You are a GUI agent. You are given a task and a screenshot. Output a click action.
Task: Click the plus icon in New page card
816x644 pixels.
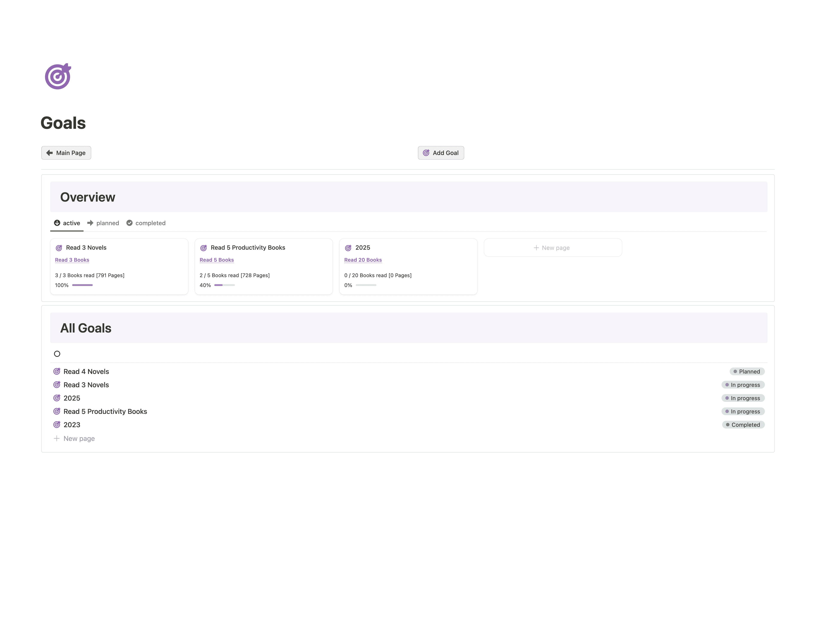click(x=536, y=248)
